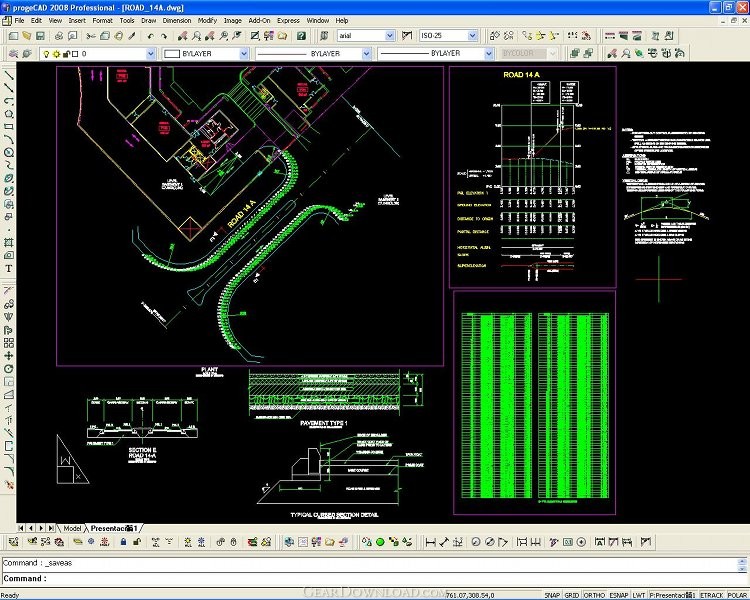750x600 pixels.
Task: Open the Express menu
Action: tap(288, 21)
